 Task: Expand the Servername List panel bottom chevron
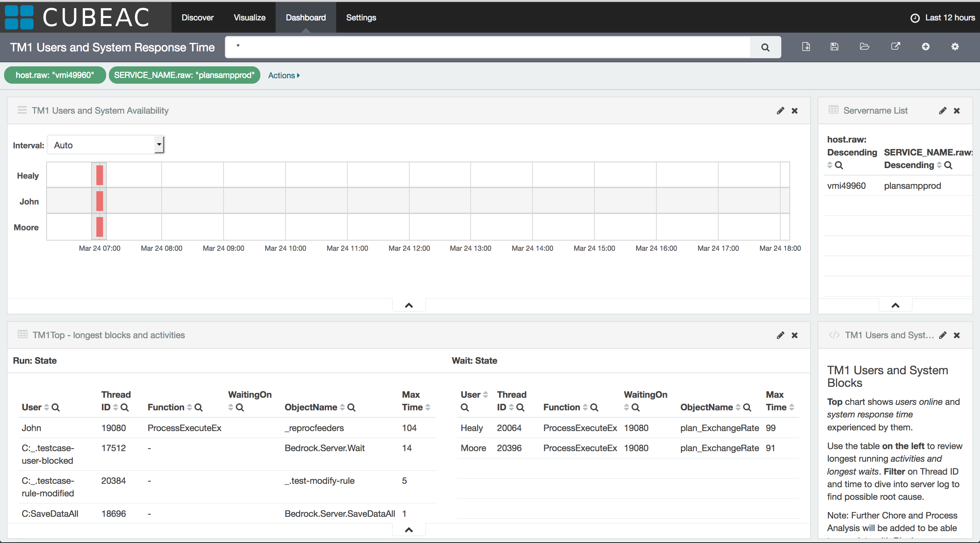(895, 306)
